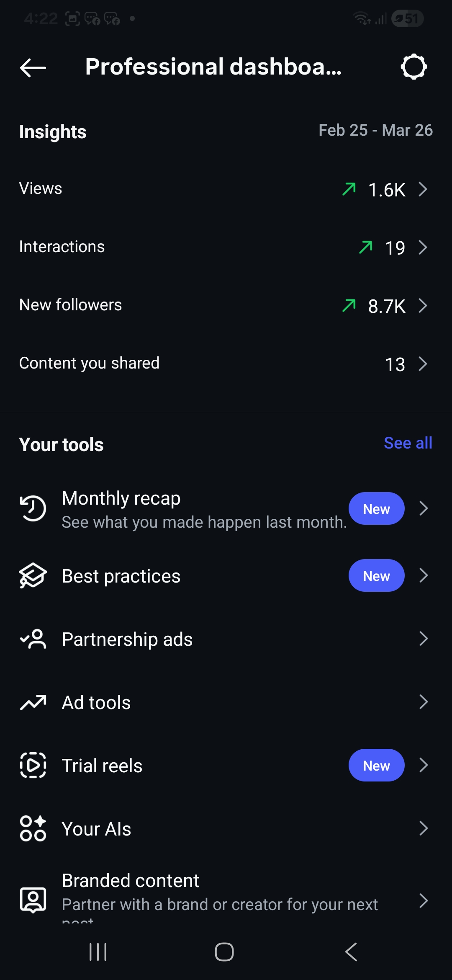Tap the Monthly recap clock icon
Image resolution: width=452 pixels, height=980 pixels.
click(x=33, y=508)
